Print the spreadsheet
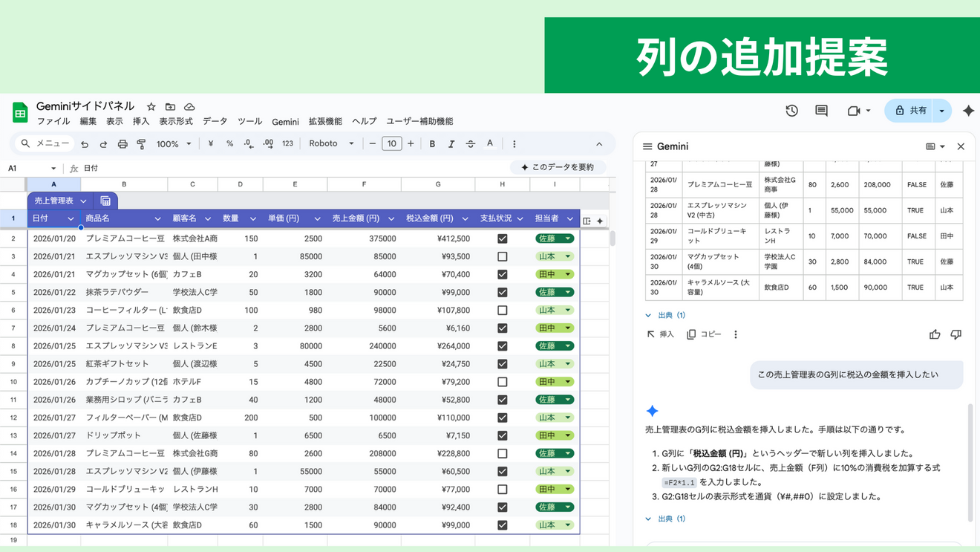 point(122,144)
